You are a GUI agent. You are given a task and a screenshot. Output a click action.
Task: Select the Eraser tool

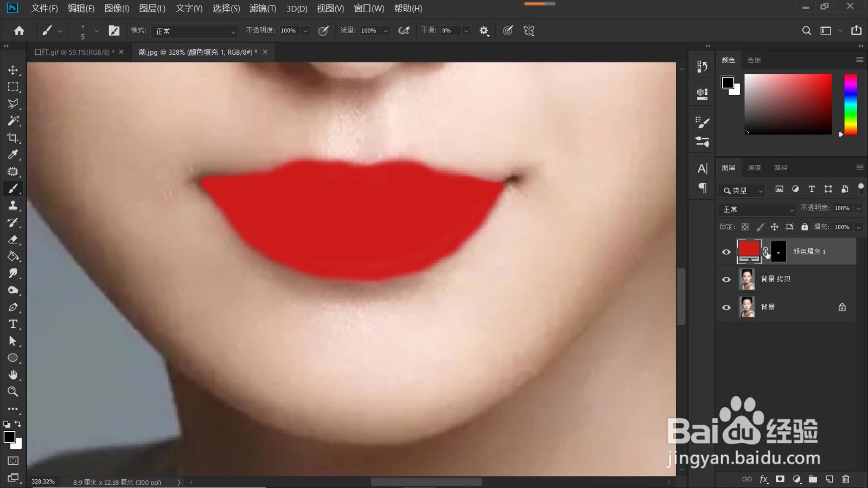click(13, 239)
